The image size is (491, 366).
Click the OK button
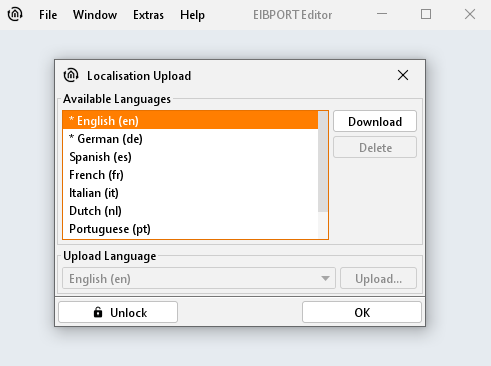362,312
